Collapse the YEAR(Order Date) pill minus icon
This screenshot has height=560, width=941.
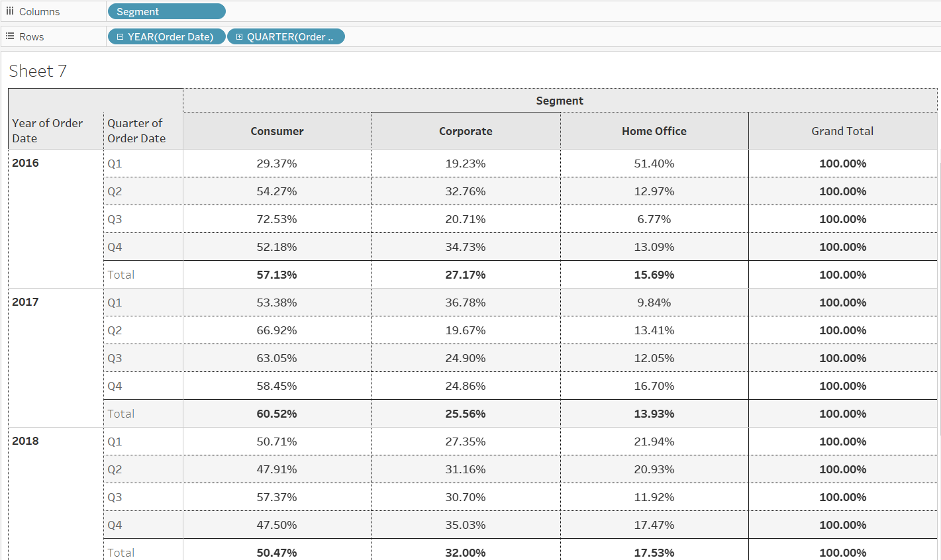tap(120, 37)
